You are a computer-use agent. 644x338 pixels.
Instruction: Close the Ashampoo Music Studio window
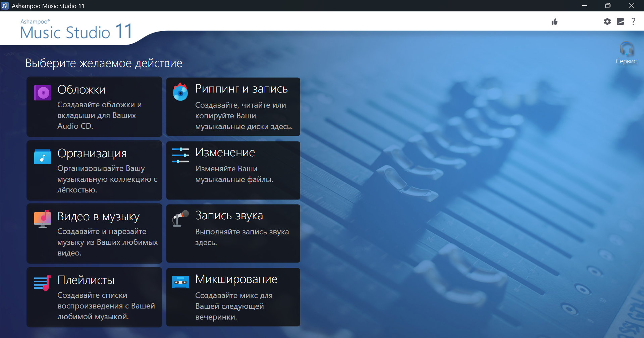coord(632,6)
